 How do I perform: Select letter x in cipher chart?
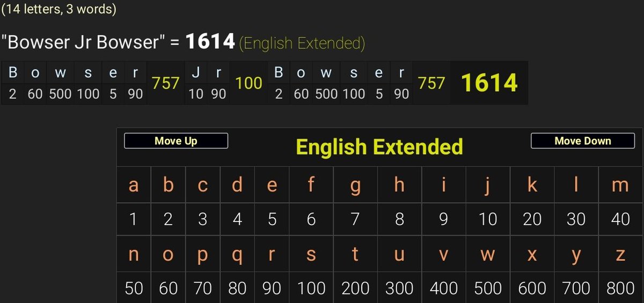tap(532, 254)
